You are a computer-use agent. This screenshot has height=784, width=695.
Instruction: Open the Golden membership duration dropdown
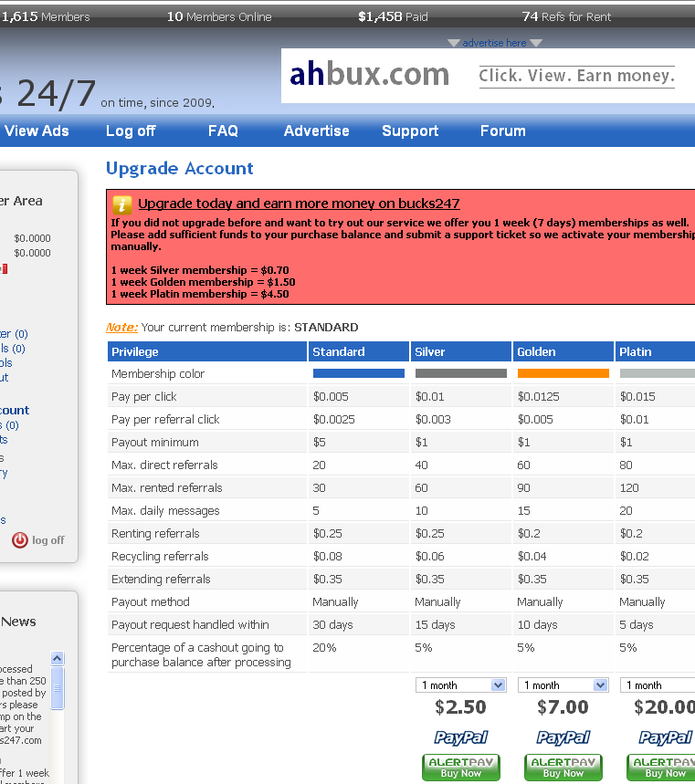pyautogui.click(x=563, y=685)
